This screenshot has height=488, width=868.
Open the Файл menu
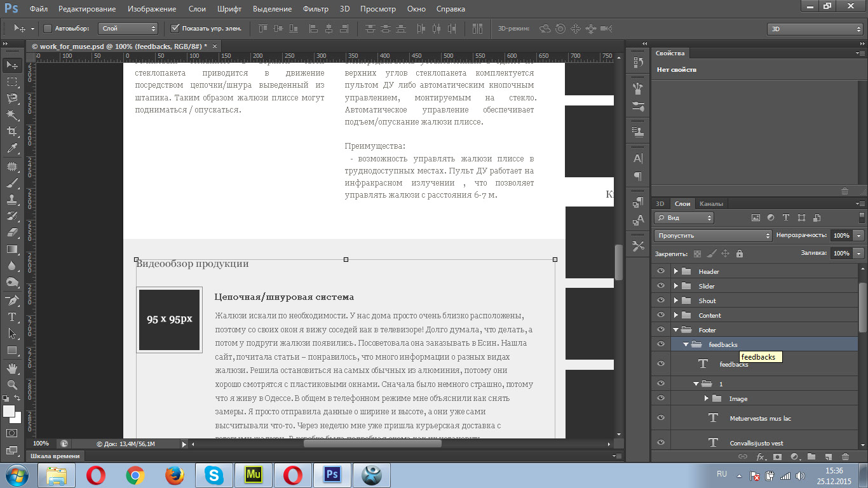pos(39,9)
